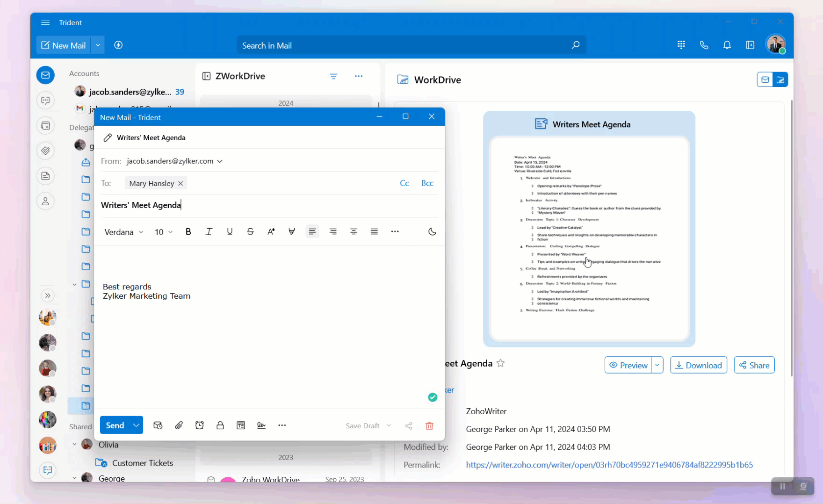This screenshot has width=823, height=504.
Task: Open the font size 10 dropdown
Action: pos(164,232)
